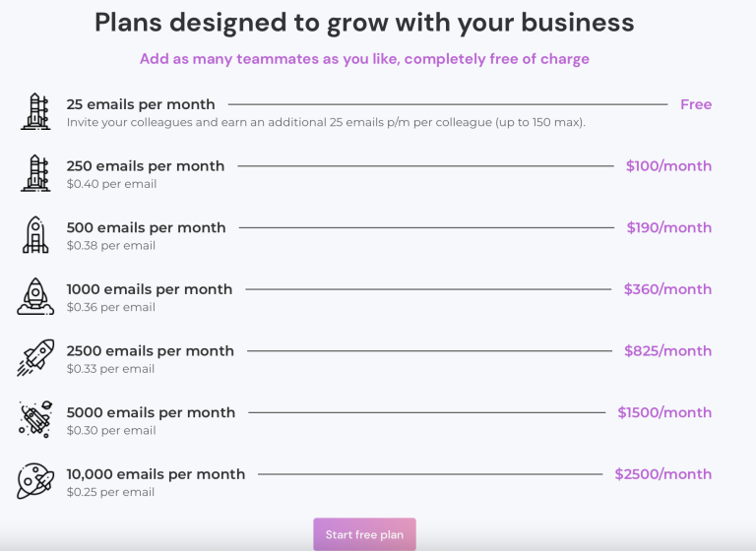Click the Free price label
This screenshot has height=551, width=756.
[695, 104]
